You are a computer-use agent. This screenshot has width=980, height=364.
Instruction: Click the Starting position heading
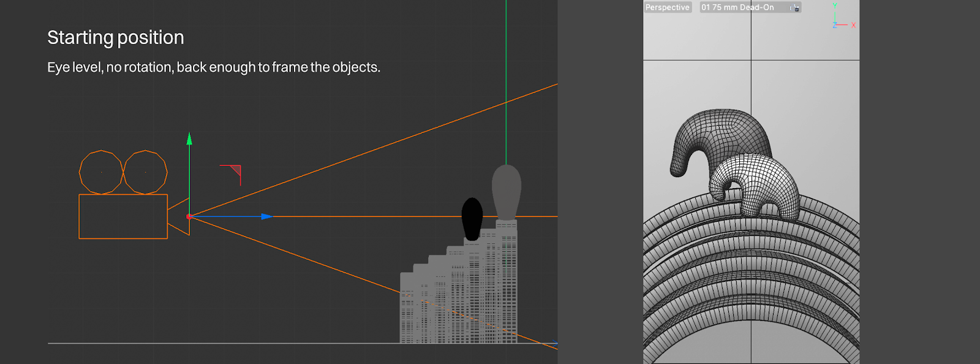point(116,37)
